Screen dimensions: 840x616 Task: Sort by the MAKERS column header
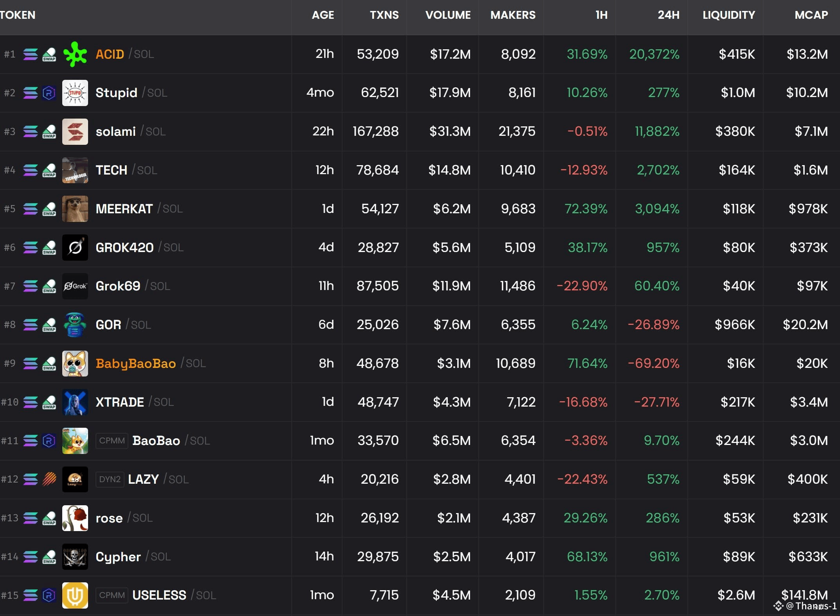pyautogui.click(x=513, y=15)
